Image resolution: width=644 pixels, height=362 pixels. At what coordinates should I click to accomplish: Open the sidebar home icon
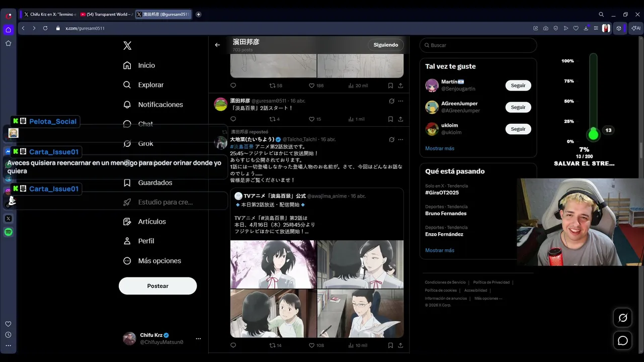(x=9, y=30)
